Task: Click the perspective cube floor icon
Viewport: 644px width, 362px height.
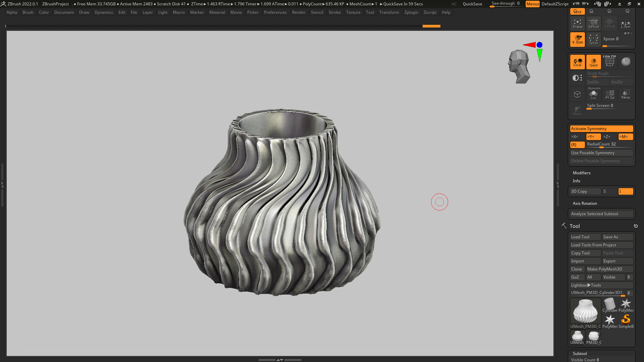Action: 577,94
